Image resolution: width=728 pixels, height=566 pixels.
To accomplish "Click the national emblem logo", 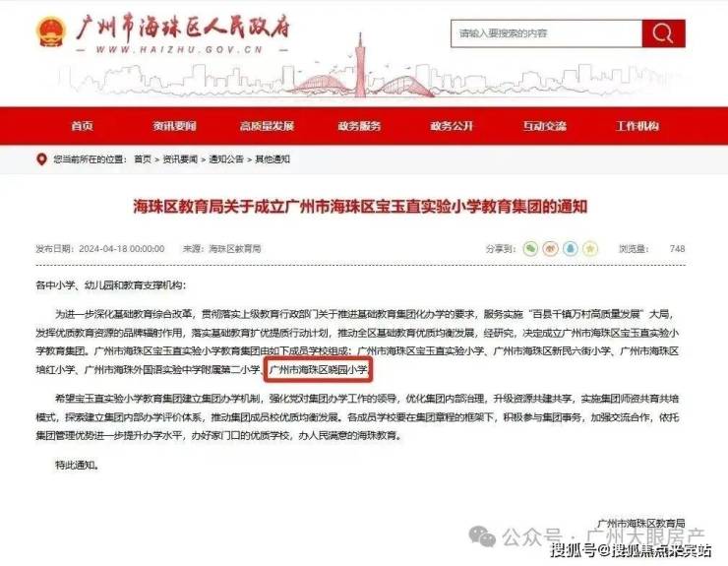I will tap(50, 32).
